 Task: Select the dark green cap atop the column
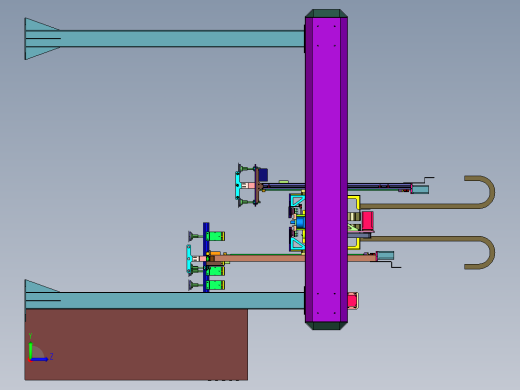(326, 13)
